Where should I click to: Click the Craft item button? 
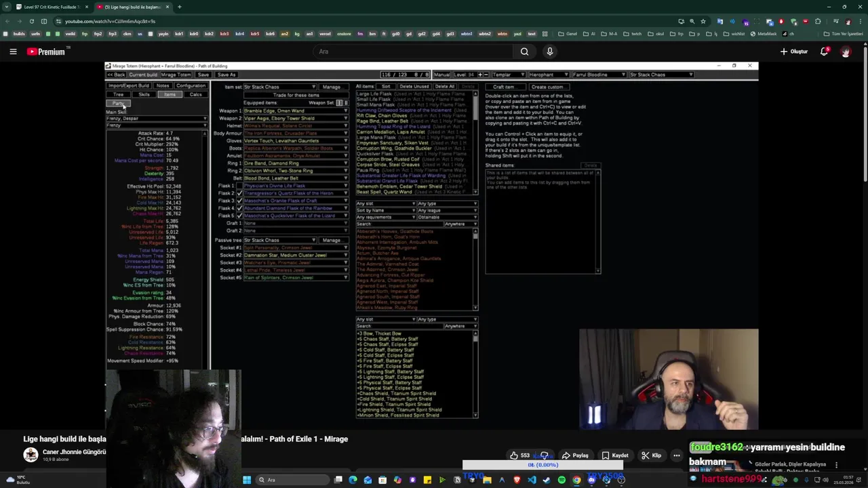[x=504, y=87]
